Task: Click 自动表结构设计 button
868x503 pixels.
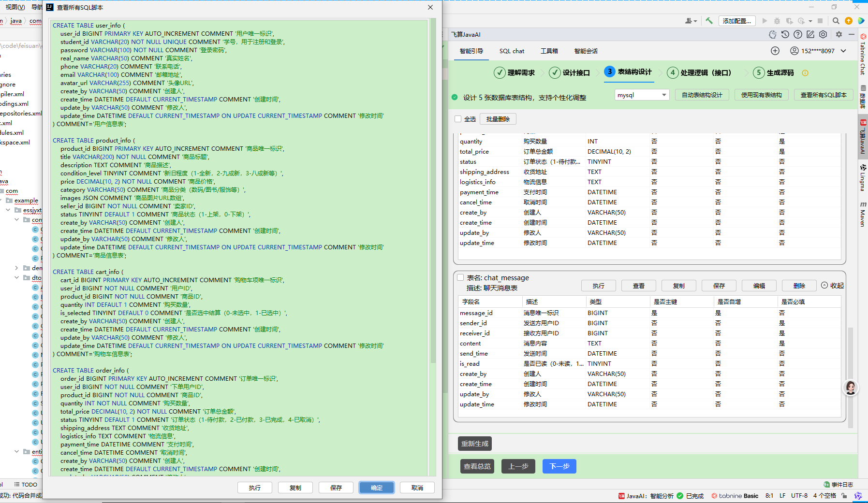Action: tap(702, 95)
